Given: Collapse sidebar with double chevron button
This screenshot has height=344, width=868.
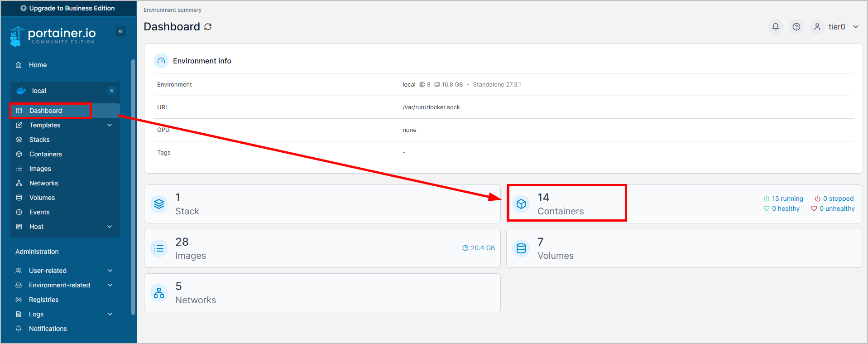Looking at the screenshot, I should click(x=120, y=31).
